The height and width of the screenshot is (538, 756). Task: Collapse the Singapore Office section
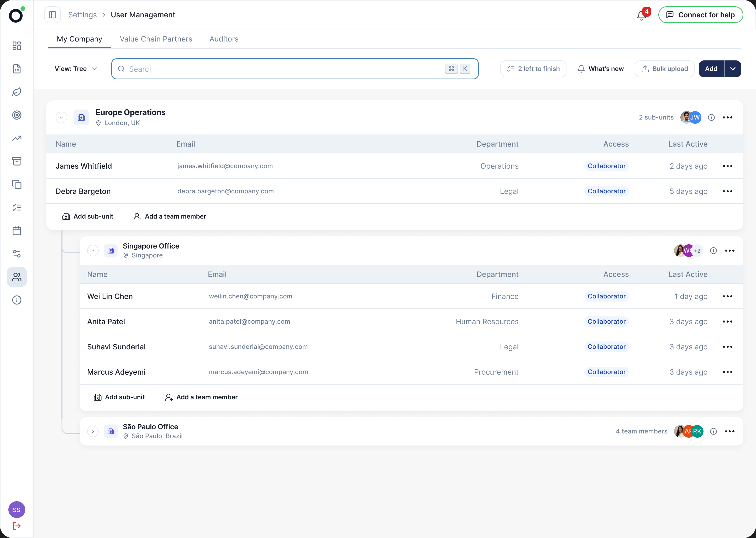[93, 250]
